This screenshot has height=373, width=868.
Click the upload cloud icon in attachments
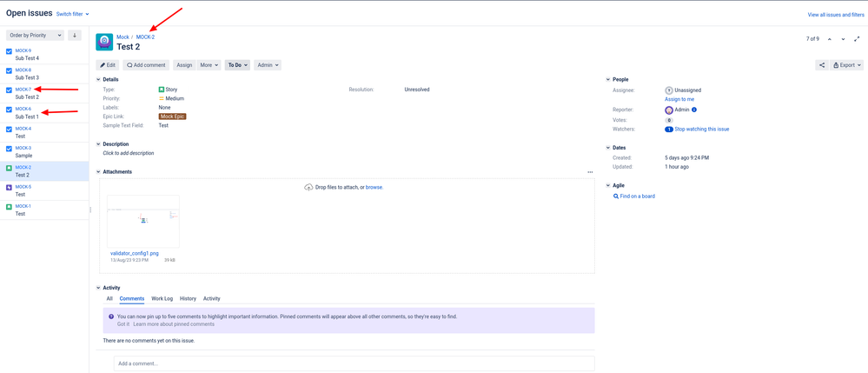pos(308,187)
